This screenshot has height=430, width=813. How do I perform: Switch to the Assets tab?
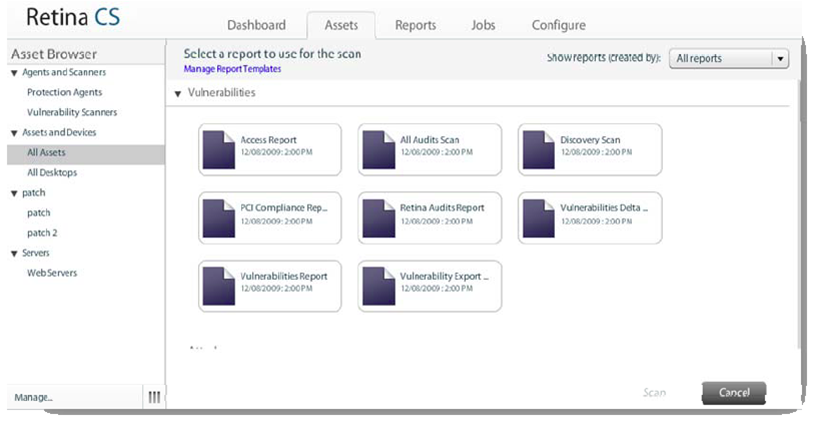(x=341, y=25)
